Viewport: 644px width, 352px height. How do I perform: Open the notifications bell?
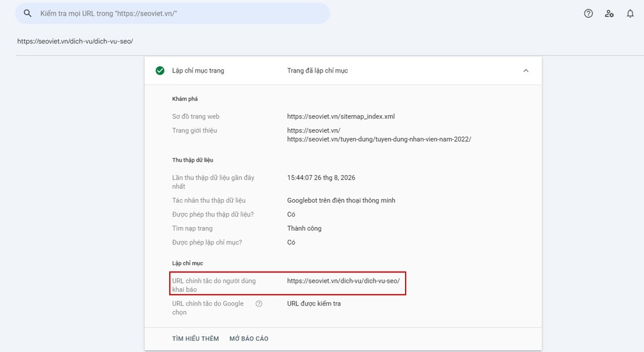coord(630,14)
